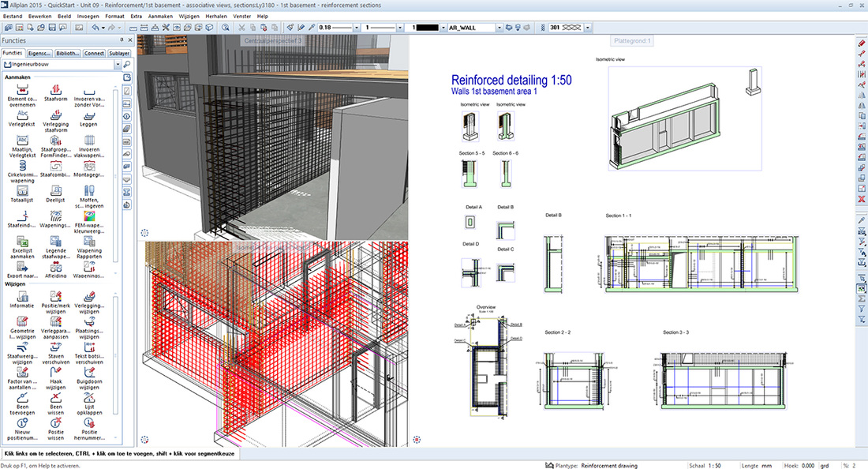Open the Bestand menu

pos(13,16)
